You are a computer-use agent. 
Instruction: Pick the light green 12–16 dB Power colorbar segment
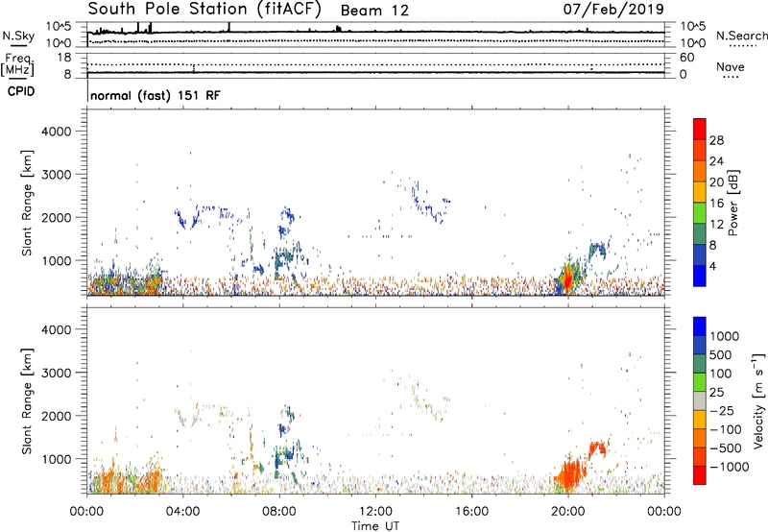click(x=700, y=212)
